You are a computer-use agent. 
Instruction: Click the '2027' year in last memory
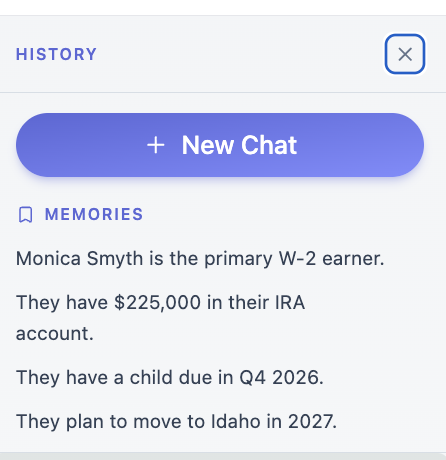312,422
